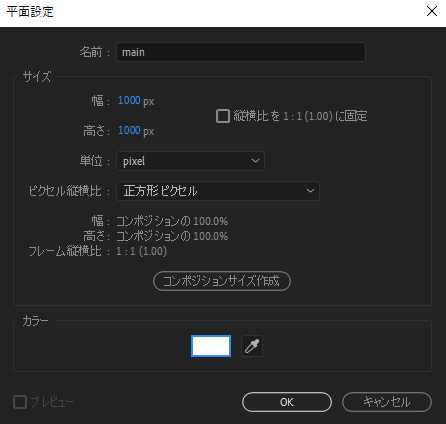446x424 pixels.
Task: Select the 高さ value 1000
Action: (129, 130)
